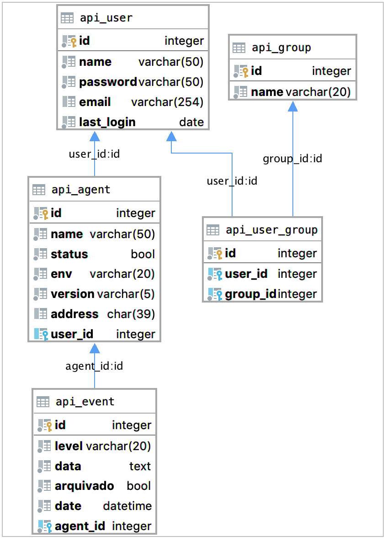392x542 pixels.
Task: Click the api_user table icon
Action: coord(67,18)
